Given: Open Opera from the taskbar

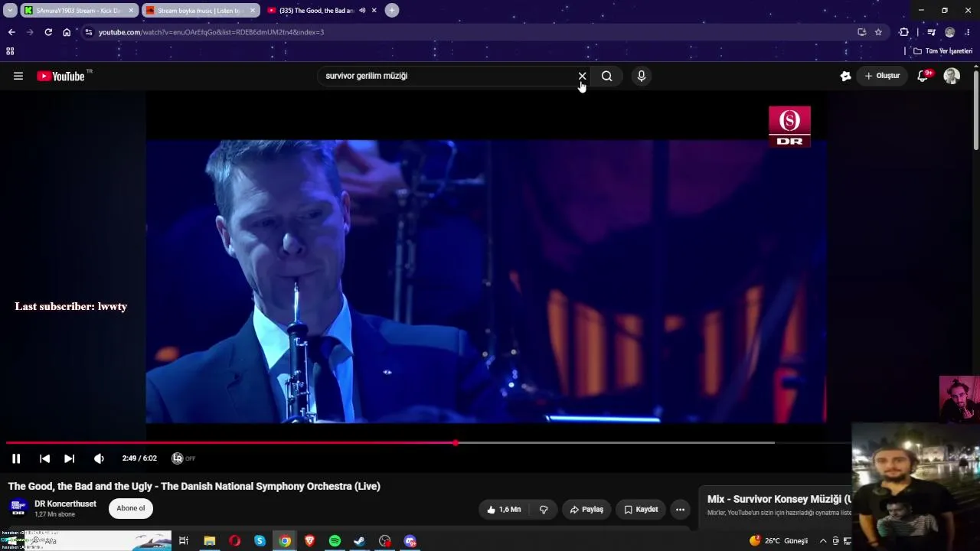Looking at the screenshot, I should 234,541.
